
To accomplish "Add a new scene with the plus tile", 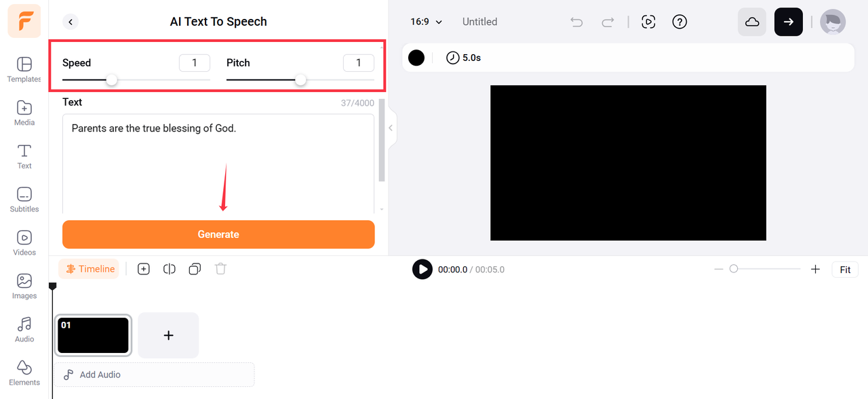I will (x=168, y=335).
